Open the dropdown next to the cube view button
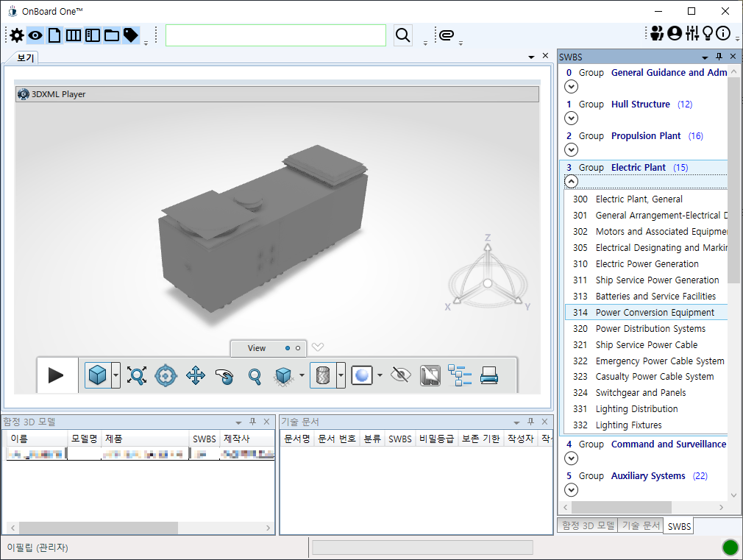This screenshot has width=743, height=560. click(116, 375)
